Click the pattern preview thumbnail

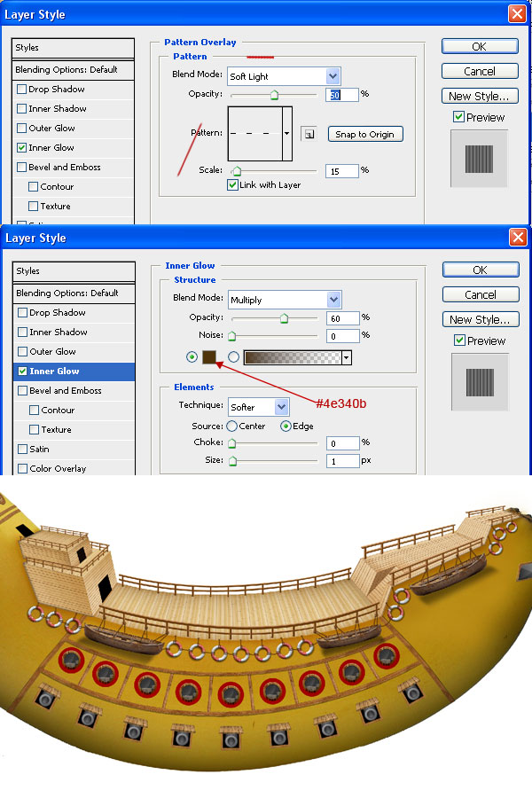pos(254,134)
